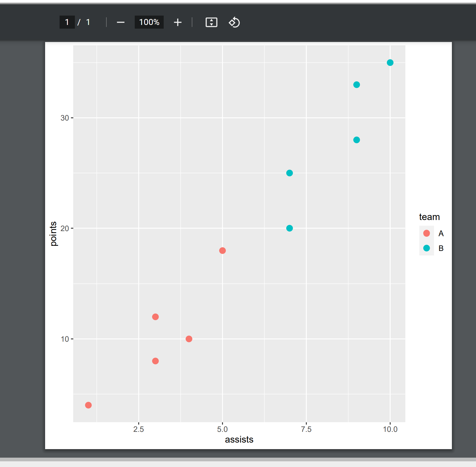This screenshot has height=467, width=476.
Task: Click the zoom in icon in the toolbar
Action: coord(178,22)
